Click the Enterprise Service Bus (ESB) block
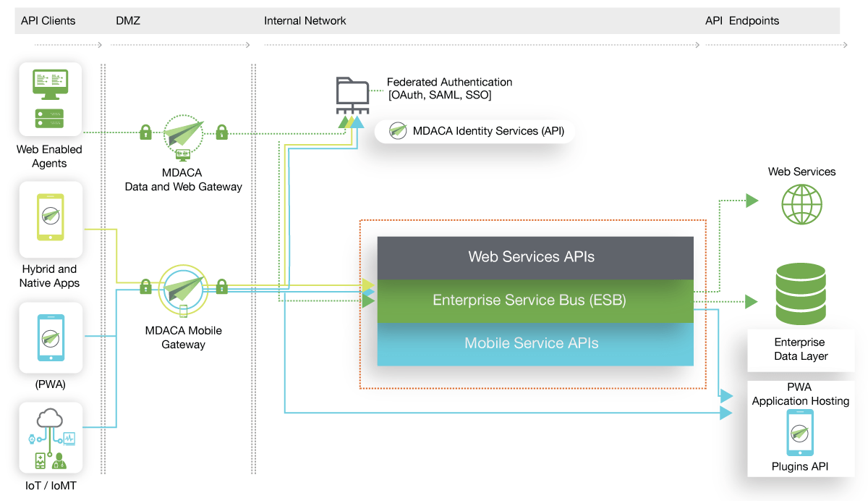The width and height of the screenshot is (868, 501). [535, 300]
